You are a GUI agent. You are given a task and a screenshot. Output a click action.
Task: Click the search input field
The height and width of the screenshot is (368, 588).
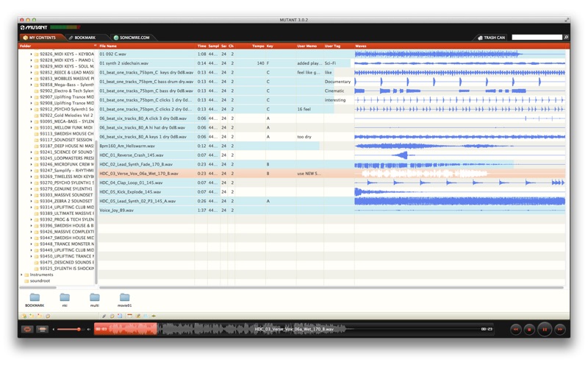(x=537, y=38)
